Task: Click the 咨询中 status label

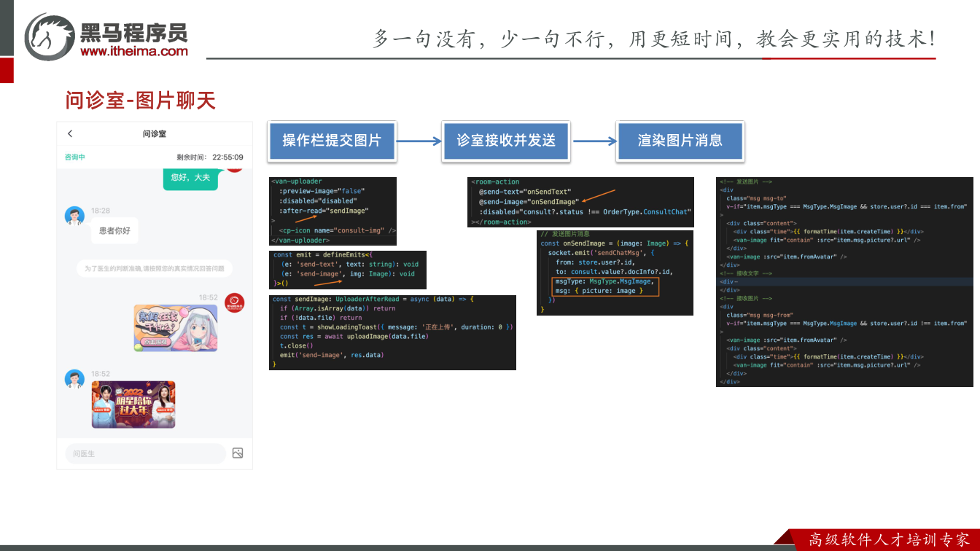Action: [74, 157]
